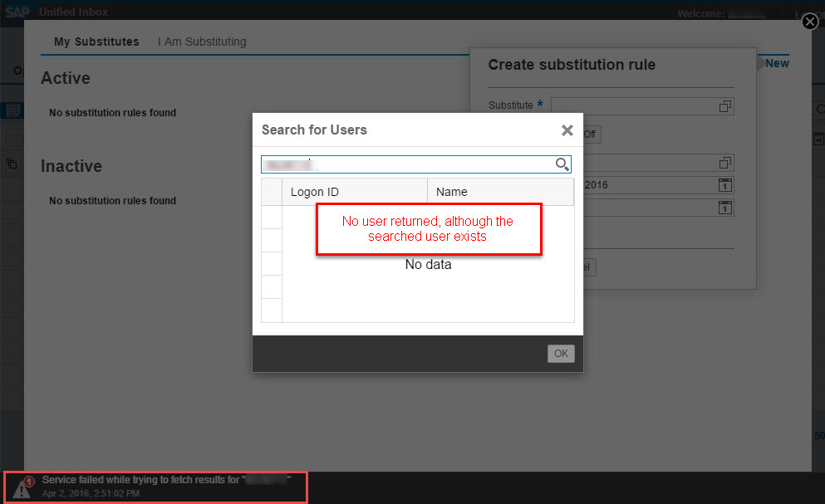Toggle the Off switch in substitution rule
Screen dimensions: 825x504
(x=591, y=135)
